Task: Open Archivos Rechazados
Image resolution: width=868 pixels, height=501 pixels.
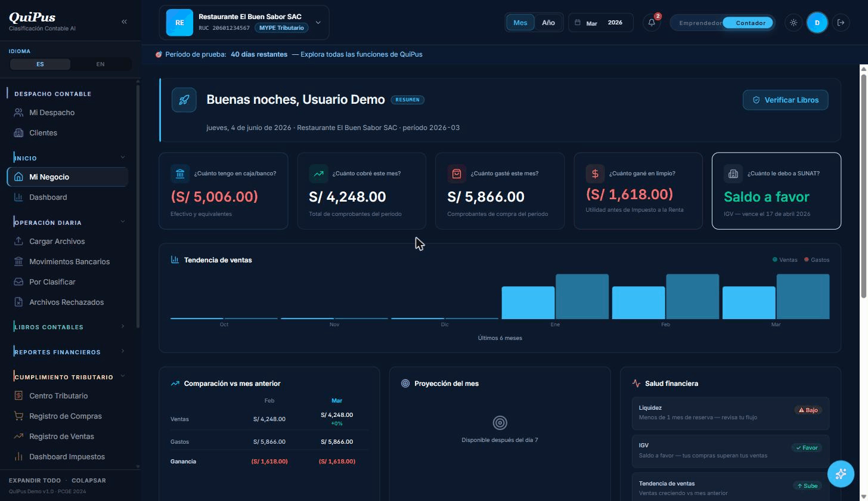Action: pos(67,302)
